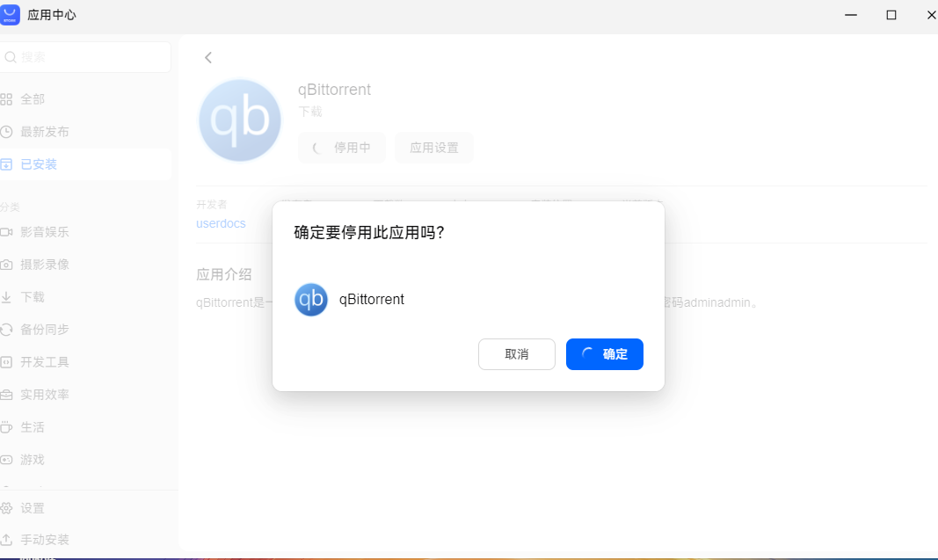Screen dimensions: 938x560
Task: Click the qBittorrent name in the dialog
Action: coord(372,299)
